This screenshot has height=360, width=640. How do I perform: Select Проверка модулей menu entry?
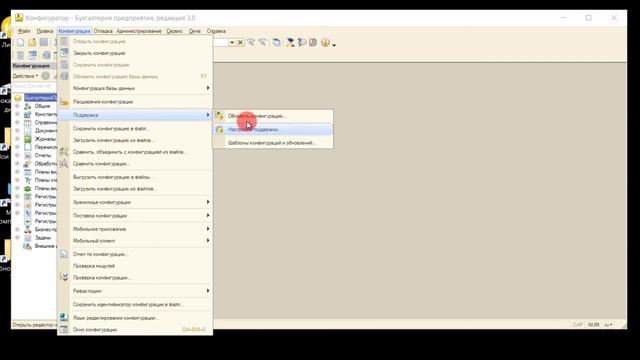click(135, 266)
